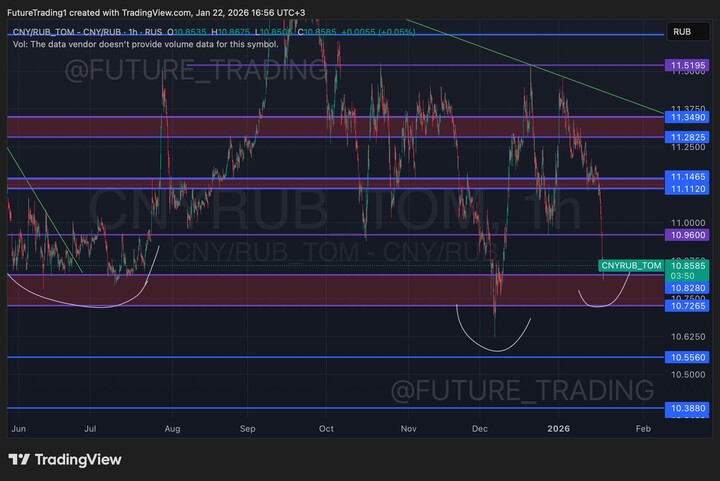Select the Oct marker on time axis
720x481 pixels.
(x=326, y=427)
